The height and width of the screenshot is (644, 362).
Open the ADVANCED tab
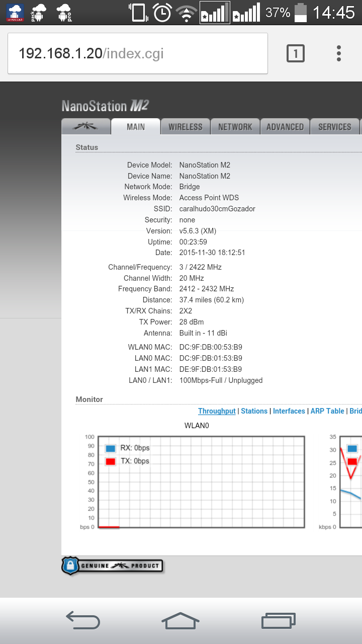point(285,127)
